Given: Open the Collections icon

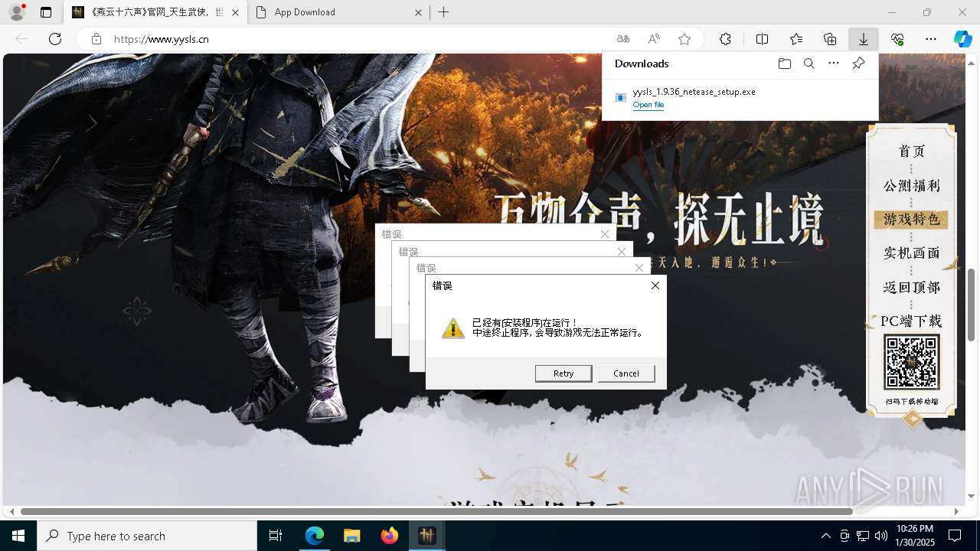Looking at the screenshot, I should click(830, 39).
